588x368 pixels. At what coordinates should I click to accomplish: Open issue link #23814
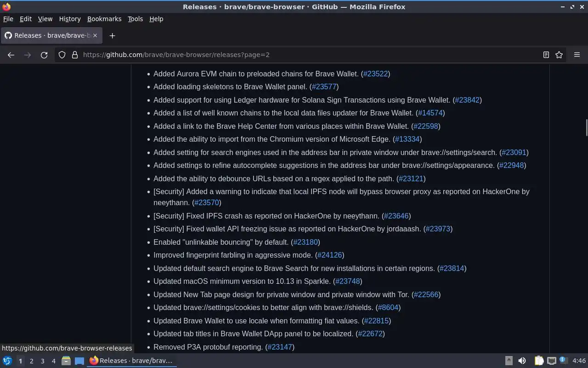(452, 268)
